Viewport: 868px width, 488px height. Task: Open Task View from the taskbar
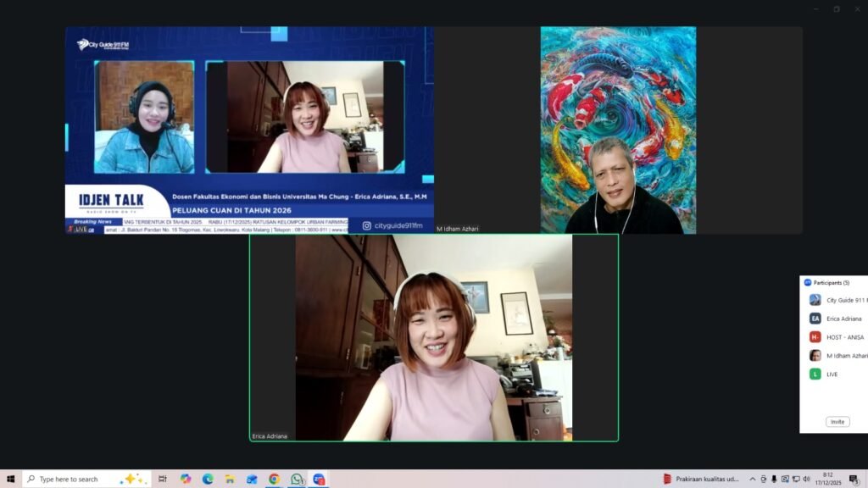coord(163,479)
